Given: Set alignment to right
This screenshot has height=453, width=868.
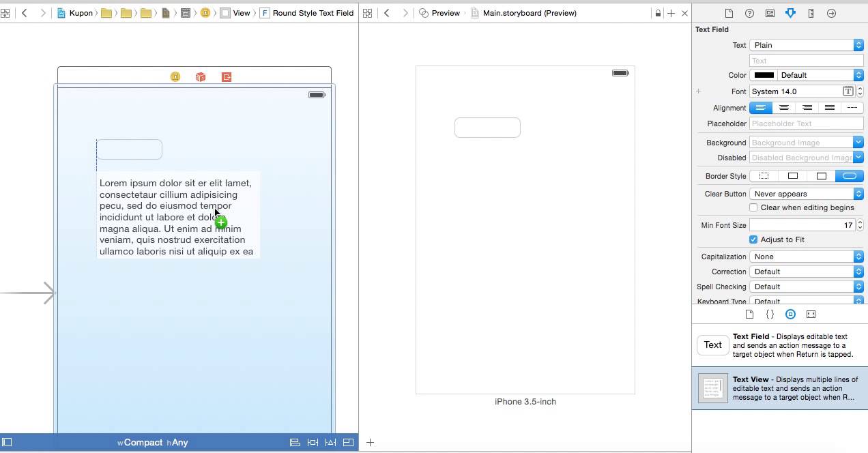Looking at the screenshot, I should tap(807, 108).
